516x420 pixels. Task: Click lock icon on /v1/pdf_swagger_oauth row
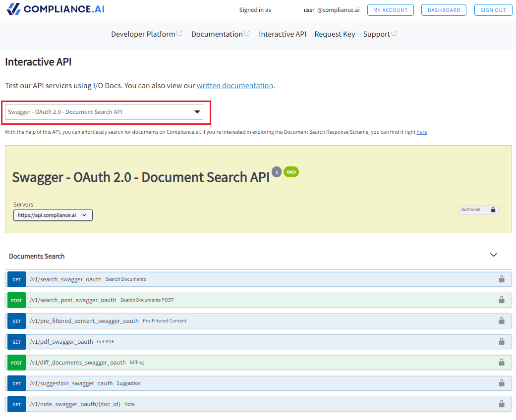coord(501,341)
